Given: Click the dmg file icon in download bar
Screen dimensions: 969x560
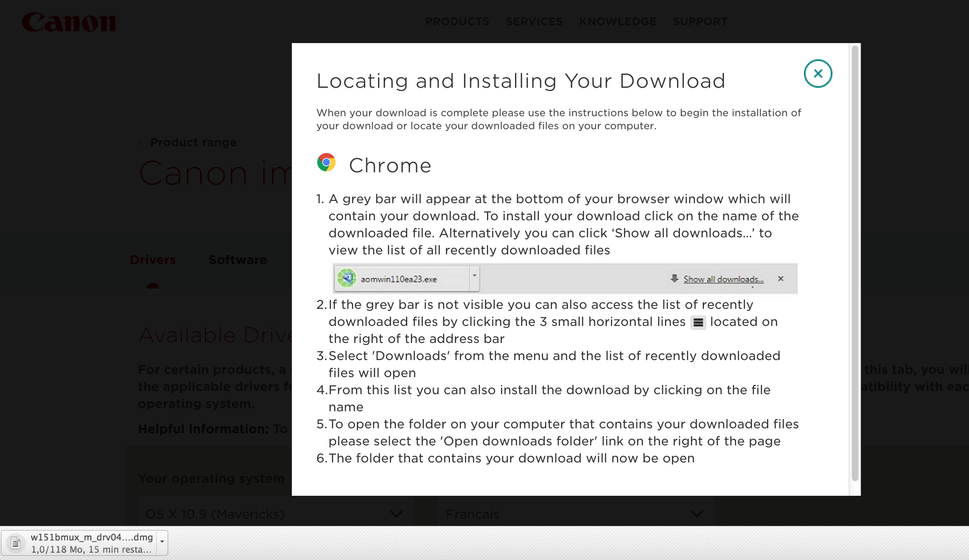Looking at the screenshot, I should pyautogui.click(x=15, y=543).
